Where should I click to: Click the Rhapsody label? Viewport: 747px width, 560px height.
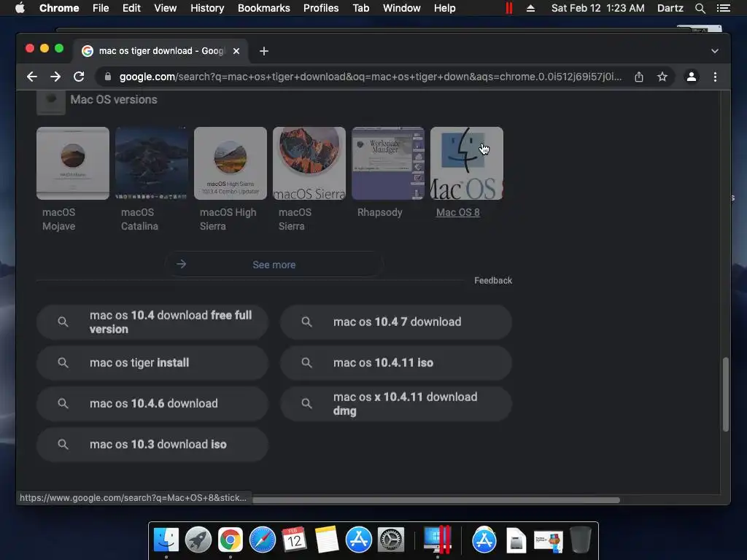click(379, 212)
